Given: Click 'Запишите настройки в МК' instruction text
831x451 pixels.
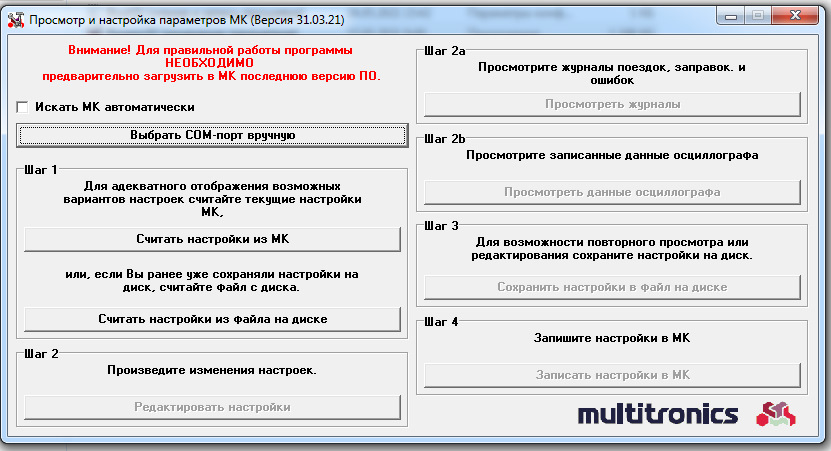Looking at the screenshot, I should [612, 338].
